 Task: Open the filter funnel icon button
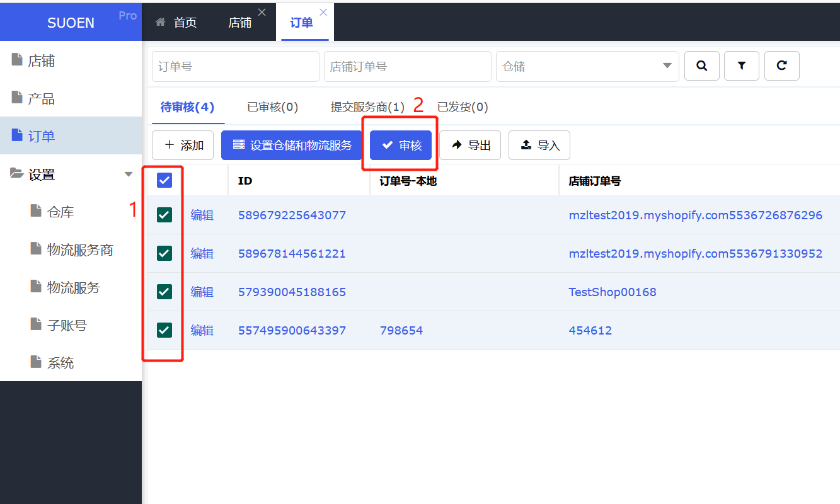[742, 66]
